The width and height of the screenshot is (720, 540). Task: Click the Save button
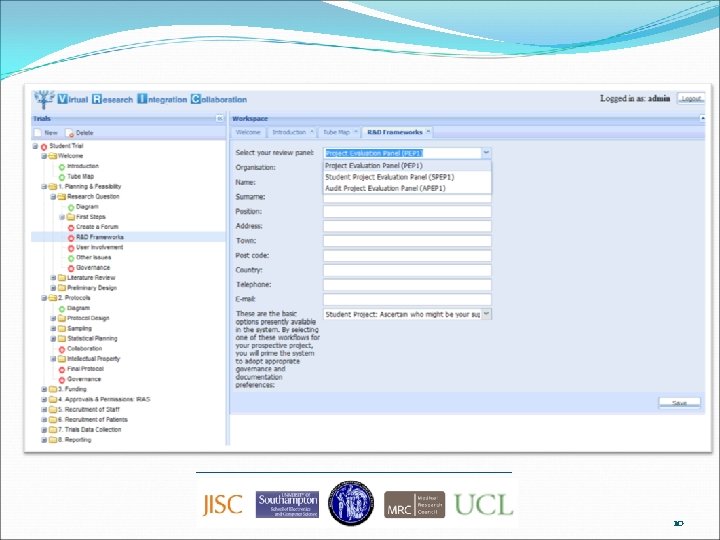coord(680,403)
